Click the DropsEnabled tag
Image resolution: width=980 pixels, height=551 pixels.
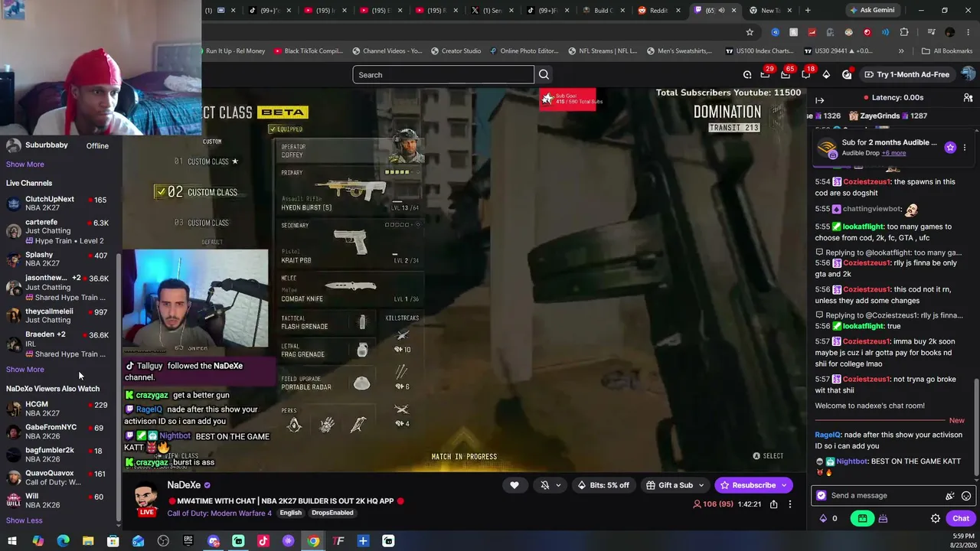332,513
